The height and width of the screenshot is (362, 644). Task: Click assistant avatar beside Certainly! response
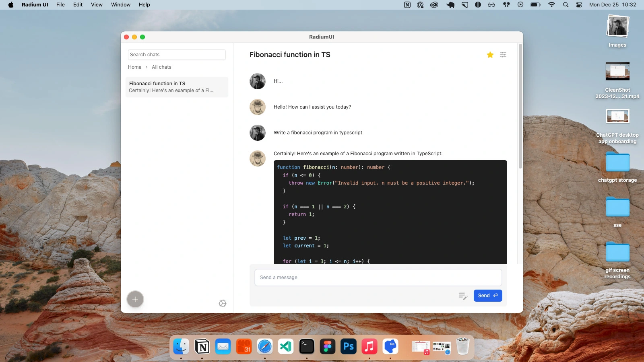(258, 158)
